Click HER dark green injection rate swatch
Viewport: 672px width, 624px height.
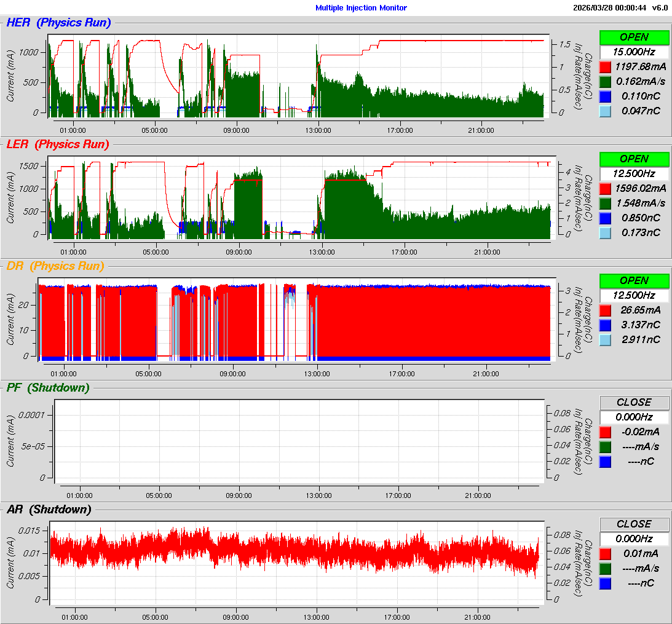606,81
